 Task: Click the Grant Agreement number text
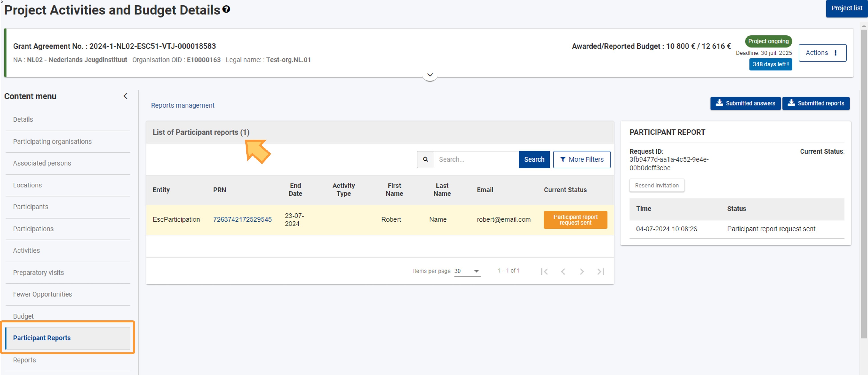pos(114,46)
